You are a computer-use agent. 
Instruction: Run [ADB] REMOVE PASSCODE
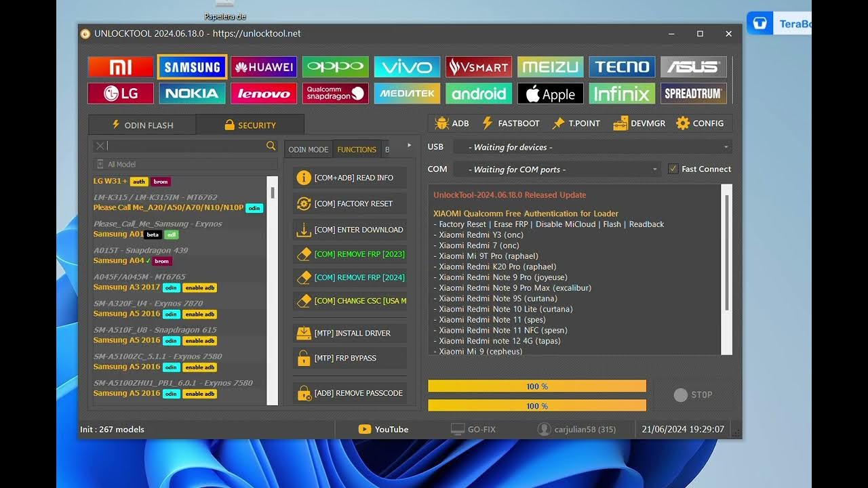350,393
